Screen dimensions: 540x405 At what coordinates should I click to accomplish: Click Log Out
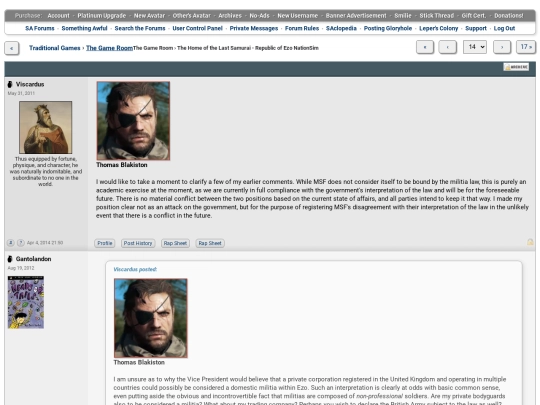(504, 28)
